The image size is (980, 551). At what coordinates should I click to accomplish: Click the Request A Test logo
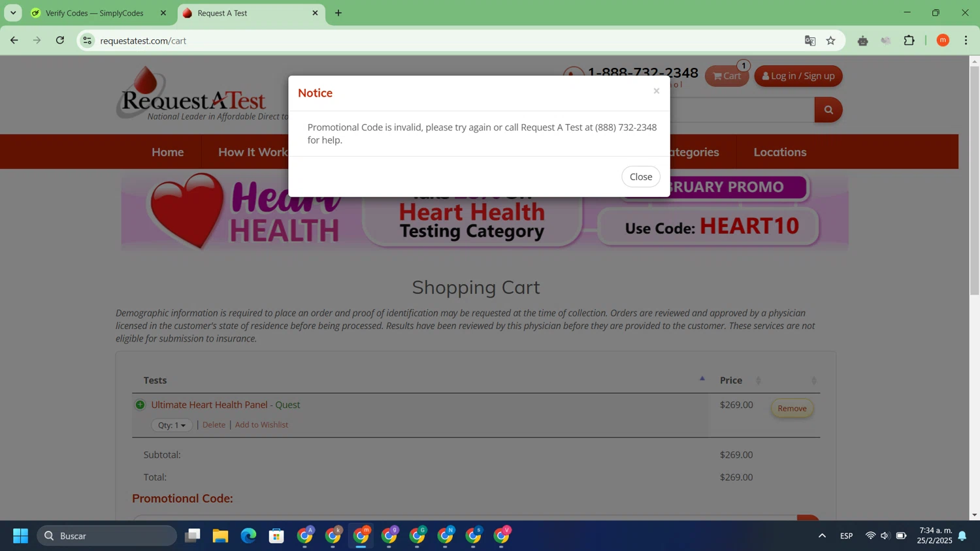[x=193, y=95]
